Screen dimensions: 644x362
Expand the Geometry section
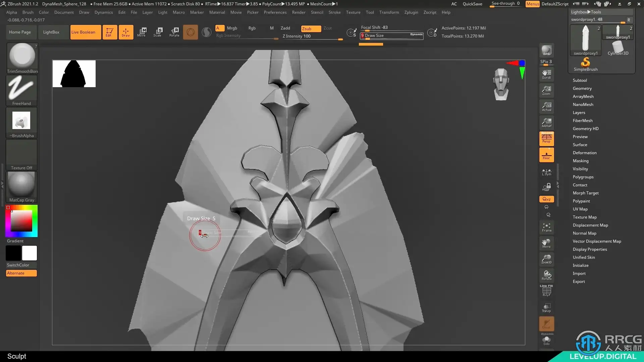point(582,88)
